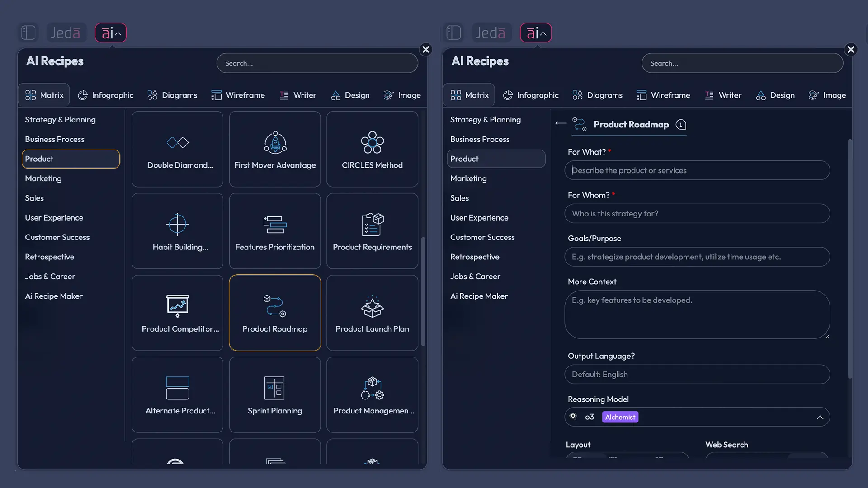This screenshot has width=868, height=488.
Task: Click the sidebar panel toggle icon
Action: (x=28, y=32)
